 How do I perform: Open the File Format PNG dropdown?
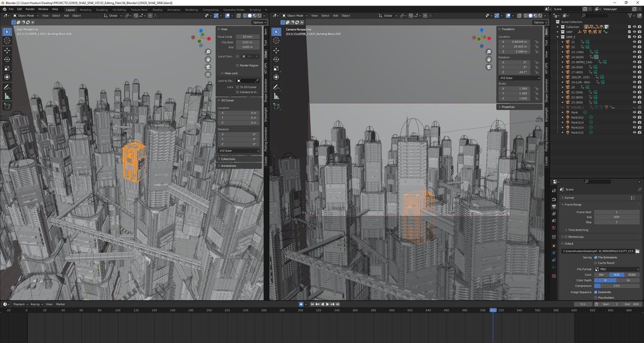[x=617, y=269]
